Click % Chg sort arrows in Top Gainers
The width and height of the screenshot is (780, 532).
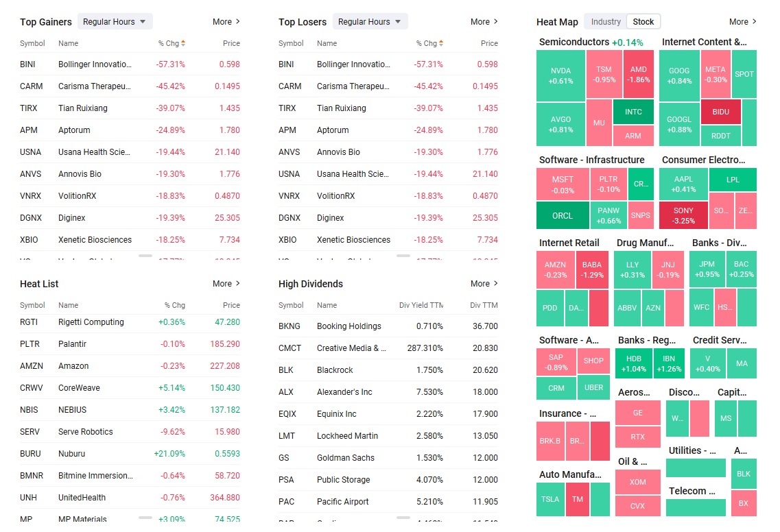click(183, 43)
